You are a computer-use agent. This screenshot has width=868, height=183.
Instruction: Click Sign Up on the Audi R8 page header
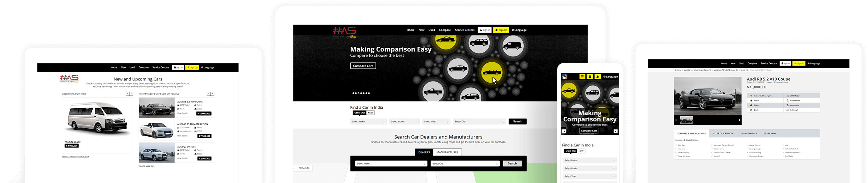[799, 63]
